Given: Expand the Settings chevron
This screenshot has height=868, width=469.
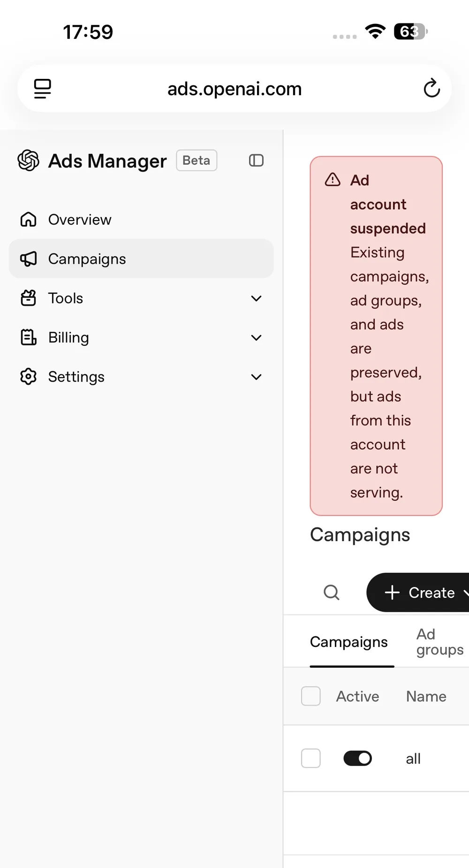Looking at the screenshot, I should tap(256, 377).
